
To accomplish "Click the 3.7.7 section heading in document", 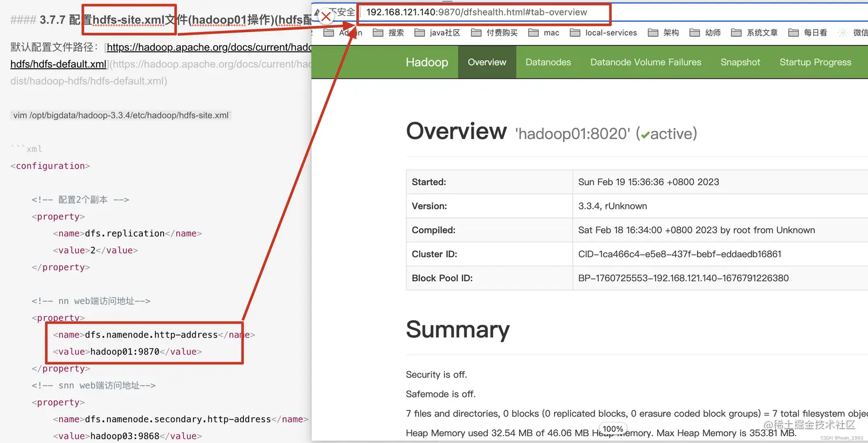I will tap(161, 20).
